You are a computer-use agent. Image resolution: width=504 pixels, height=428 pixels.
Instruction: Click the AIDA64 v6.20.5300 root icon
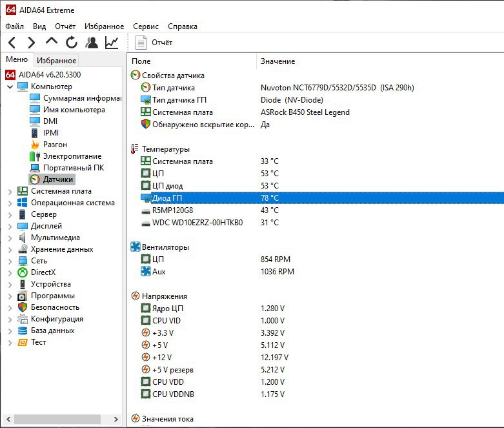10,75
